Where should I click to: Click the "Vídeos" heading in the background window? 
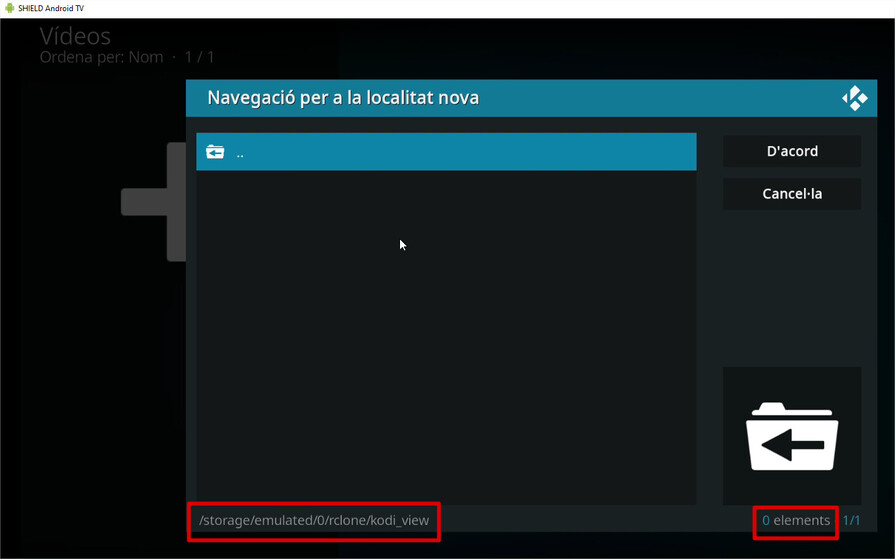coord(75,36)
